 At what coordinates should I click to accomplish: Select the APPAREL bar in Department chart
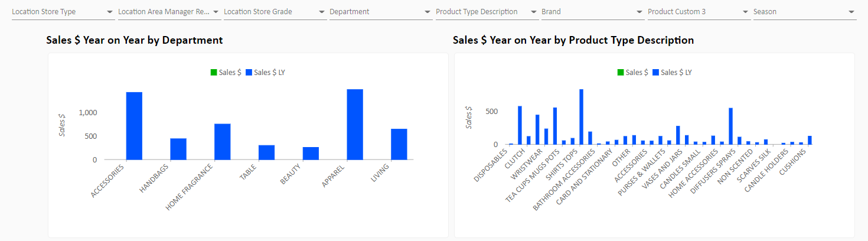point(355,125)
